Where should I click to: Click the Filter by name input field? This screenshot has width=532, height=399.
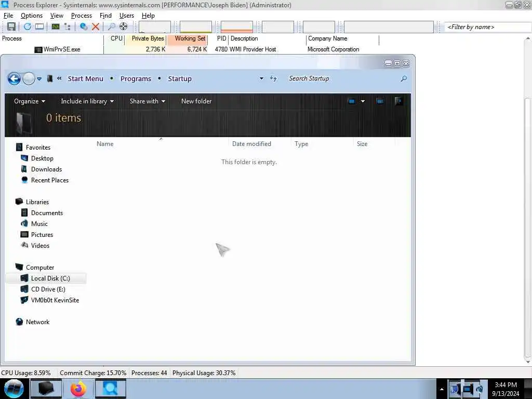[x=487, y=27]
